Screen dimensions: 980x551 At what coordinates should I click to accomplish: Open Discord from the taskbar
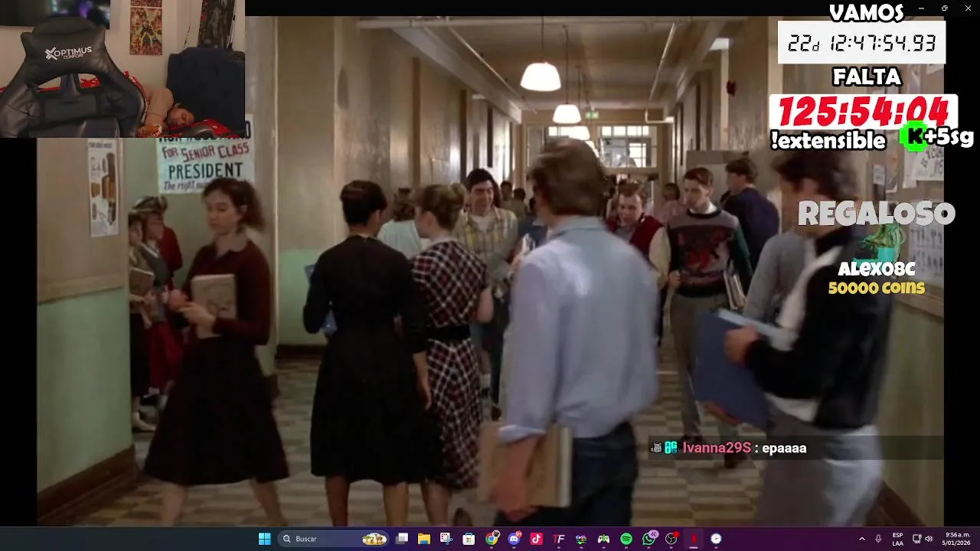coord(514,539)
